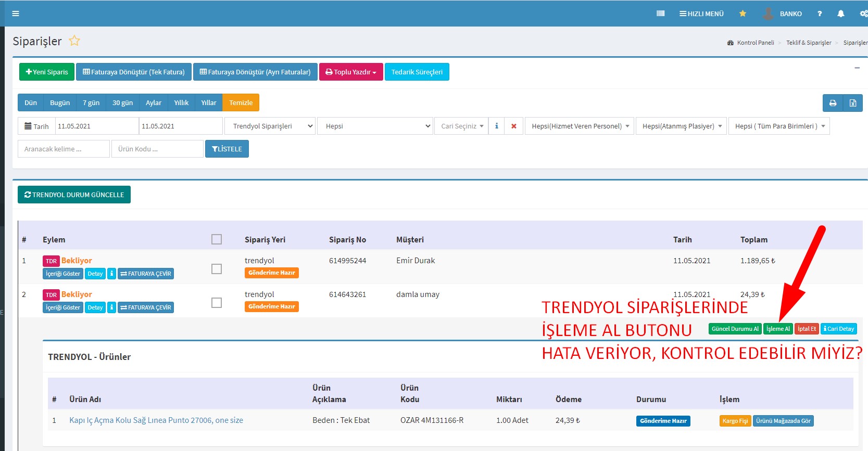Click the red X clear customer icon

514,126
